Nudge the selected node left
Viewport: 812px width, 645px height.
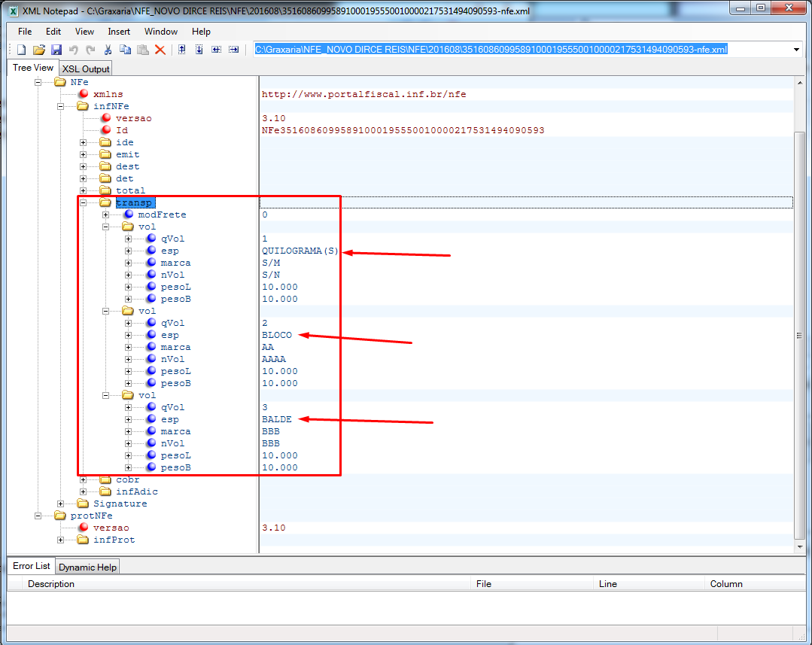click(217, 50)
